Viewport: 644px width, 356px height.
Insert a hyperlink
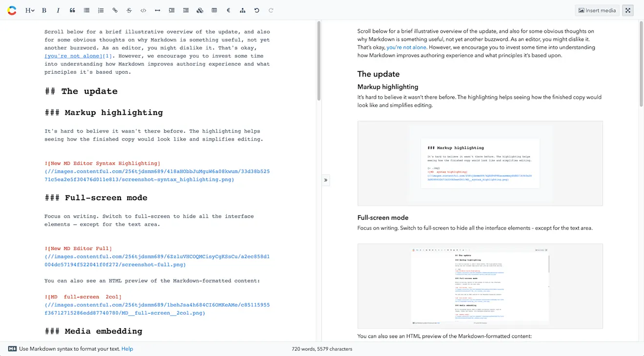(x=115, y=10)
